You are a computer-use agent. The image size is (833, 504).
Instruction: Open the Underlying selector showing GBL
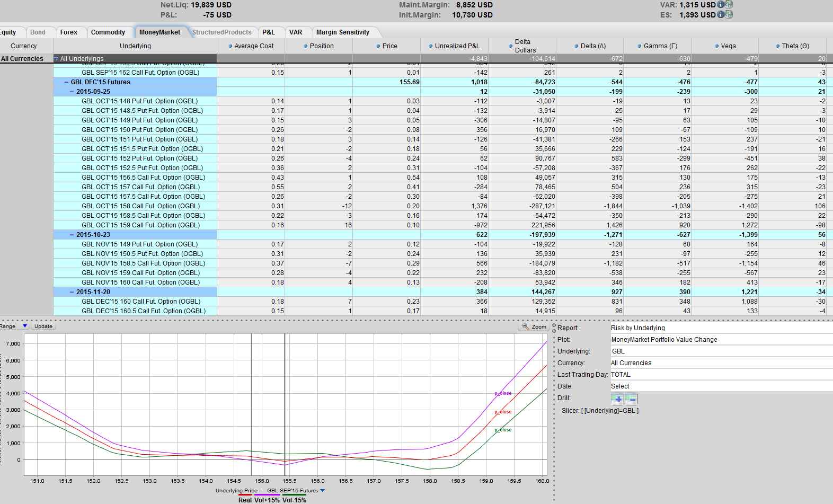point(721,351)
